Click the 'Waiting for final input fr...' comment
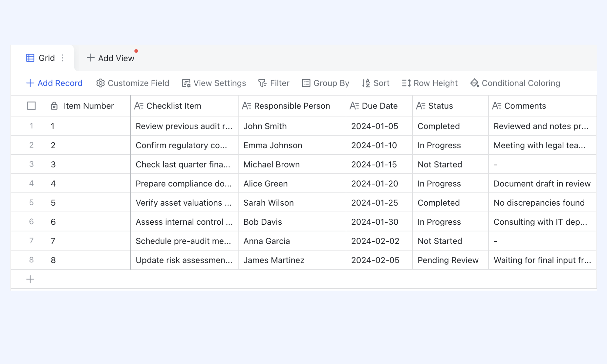The height and width of the screenshot is (364, 607). pyautogui.click(x=542, y=260)
